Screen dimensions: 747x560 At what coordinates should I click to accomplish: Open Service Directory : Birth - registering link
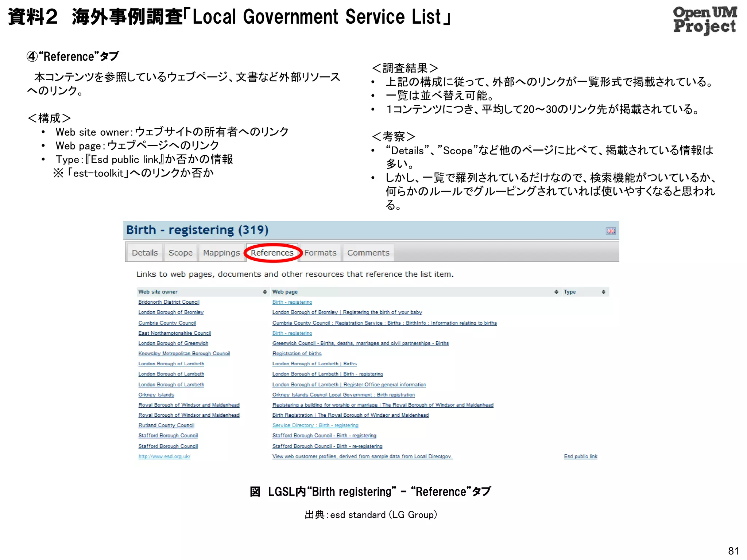[316, 425]
